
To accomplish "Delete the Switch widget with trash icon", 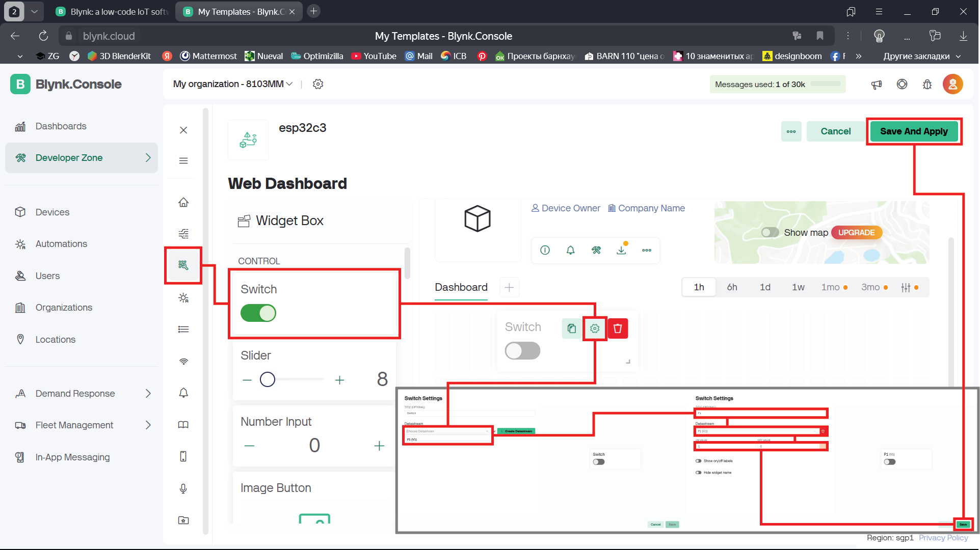I will (618, 328).
